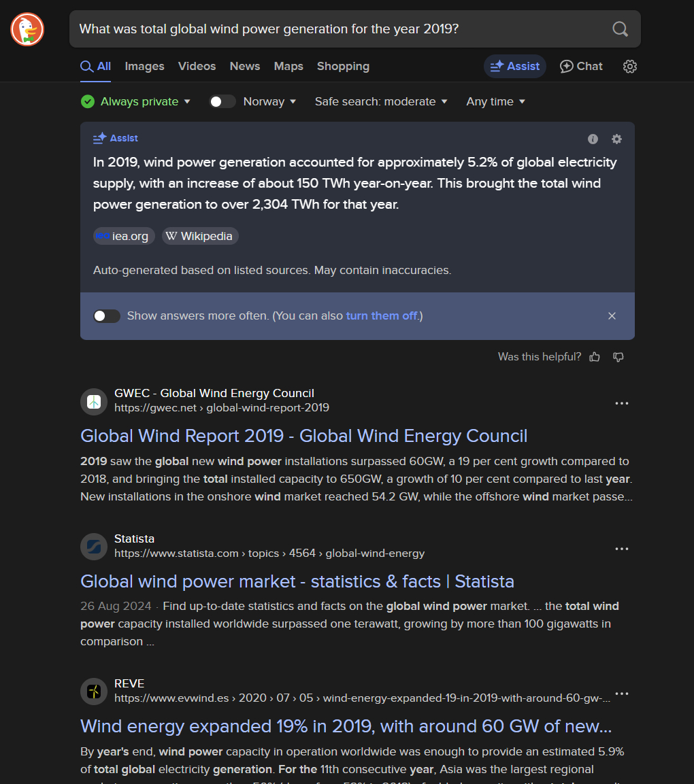Viewport: 694px width, 784px height.
Task: Switch to the Images tab
Action: coord(145,67)
